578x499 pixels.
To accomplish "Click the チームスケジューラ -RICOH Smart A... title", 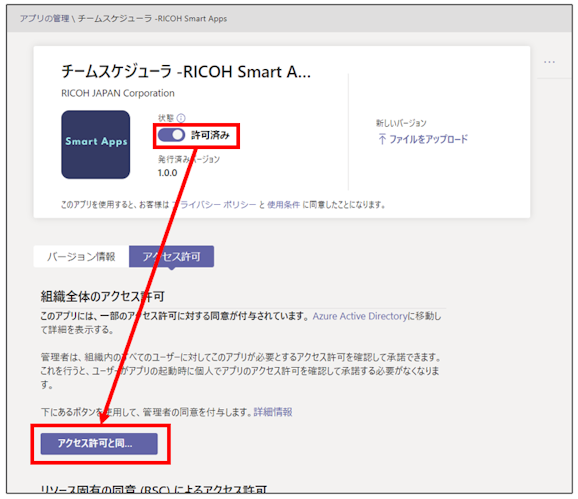I will [186, 71].
